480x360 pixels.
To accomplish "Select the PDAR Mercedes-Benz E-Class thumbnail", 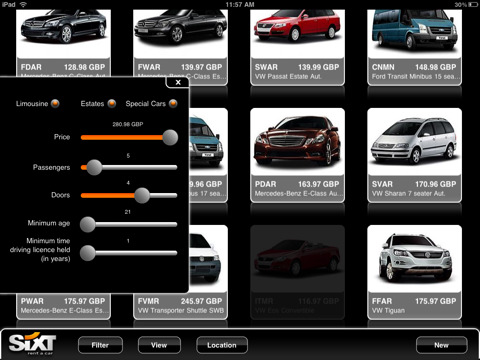I will pos(297,155).
